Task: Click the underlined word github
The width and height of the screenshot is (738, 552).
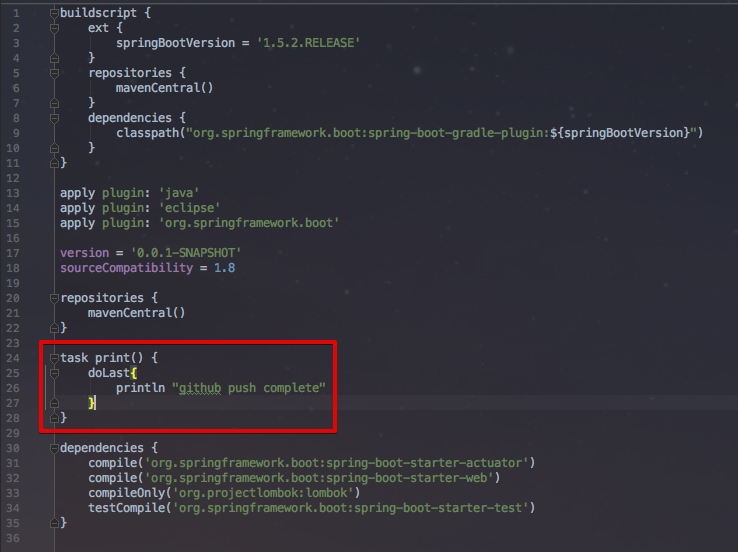Action: coord(200,388)
